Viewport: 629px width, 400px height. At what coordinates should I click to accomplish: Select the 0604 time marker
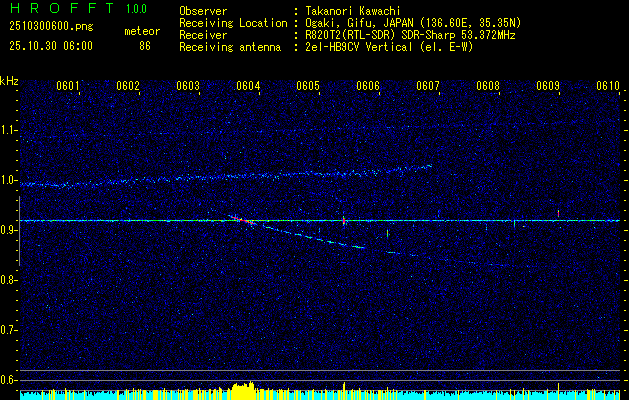click(x=248, y=86)
